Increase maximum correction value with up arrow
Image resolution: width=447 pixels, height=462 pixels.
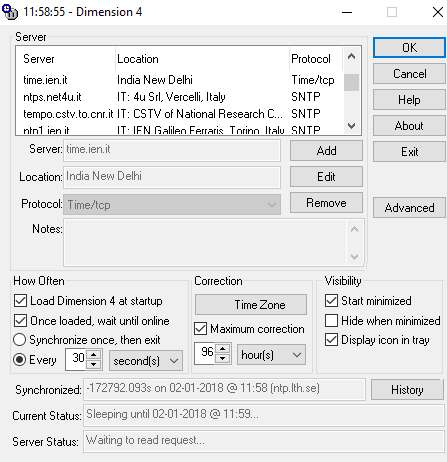[x=223, y=349]
